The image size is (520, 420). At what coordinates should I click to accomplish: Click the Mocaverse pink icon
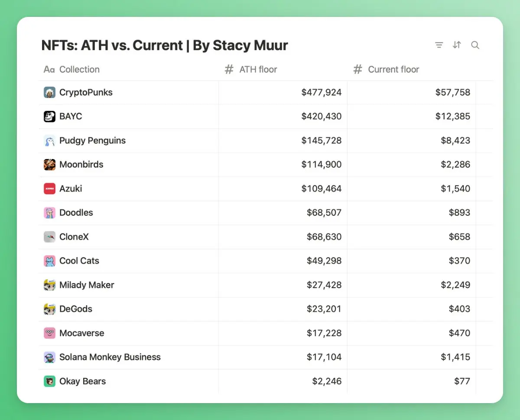(x=49, y=333)
